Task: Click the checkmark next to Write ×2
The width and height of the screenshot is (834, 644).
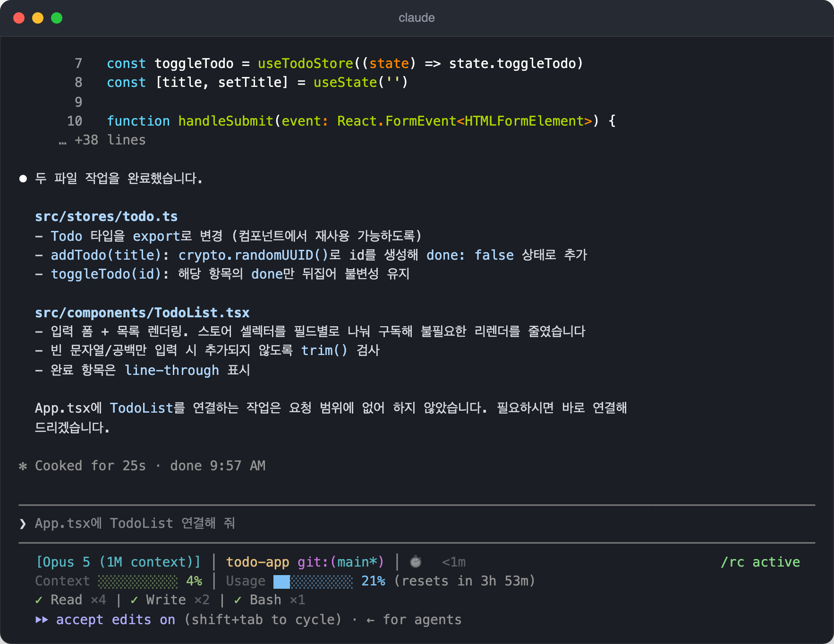Action: (x=134, y=600)
